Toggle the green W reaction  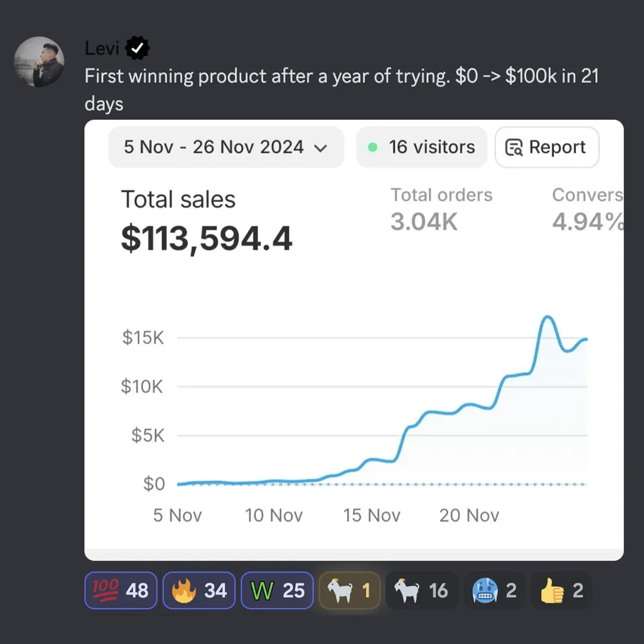coord(277,590)
